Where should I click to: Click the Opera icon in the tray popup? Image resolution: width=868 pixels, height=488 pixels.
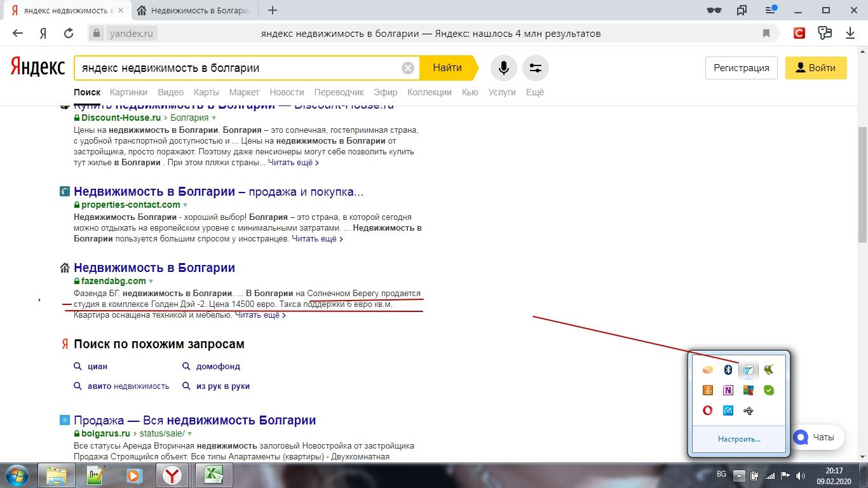point(707,410)
